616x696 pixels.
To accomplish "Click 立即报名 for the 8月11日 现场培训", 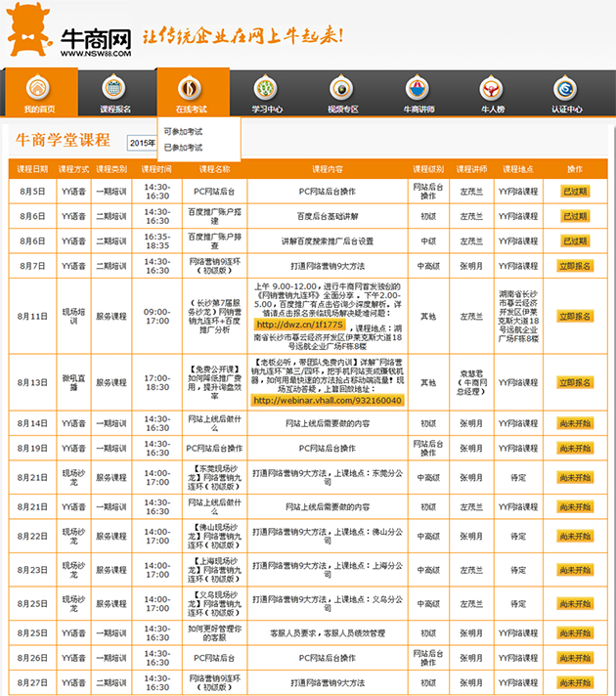I will [575, 317].
